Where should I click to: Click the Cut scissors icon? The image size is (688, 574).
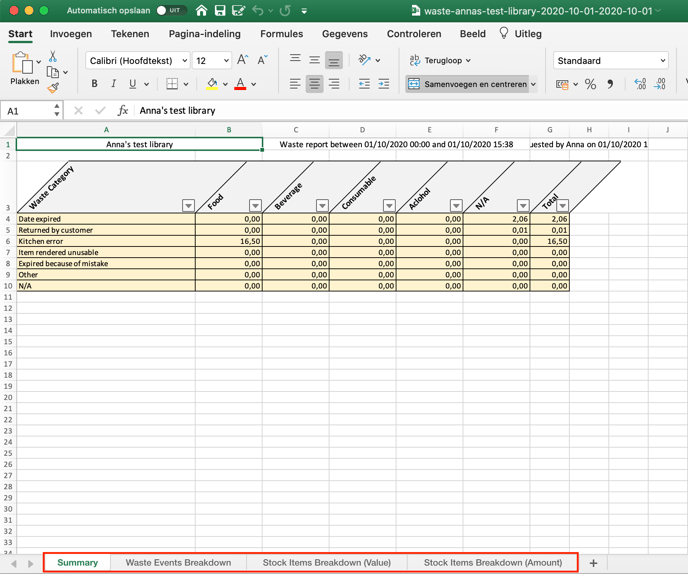point(53,57)
